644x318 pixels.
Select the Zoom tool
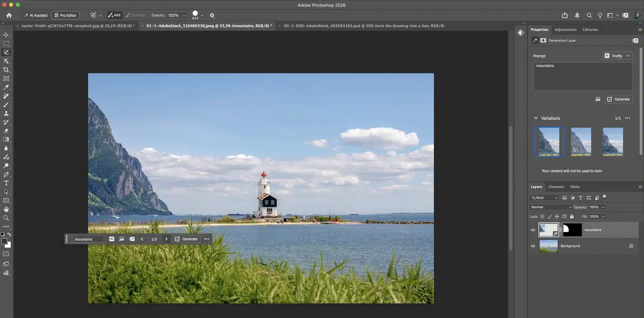pyautogui.click(x=6, y=218)
